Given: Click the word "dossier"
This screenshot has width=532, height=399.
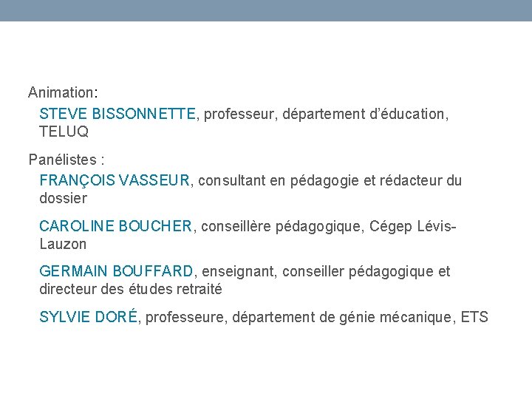Looking at the screenshot, I should click(x=63, y=198).
